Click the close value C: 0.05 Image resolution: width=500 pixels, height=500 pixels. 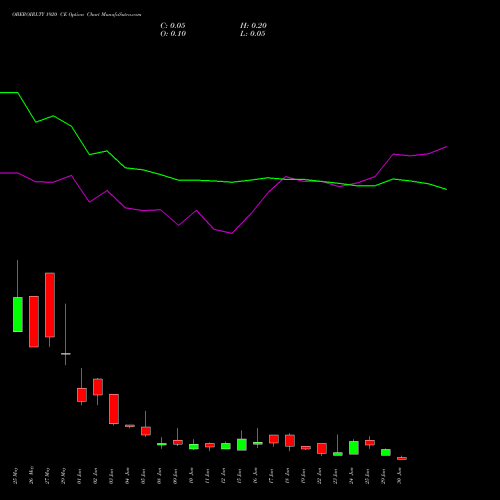coord(173,26)
